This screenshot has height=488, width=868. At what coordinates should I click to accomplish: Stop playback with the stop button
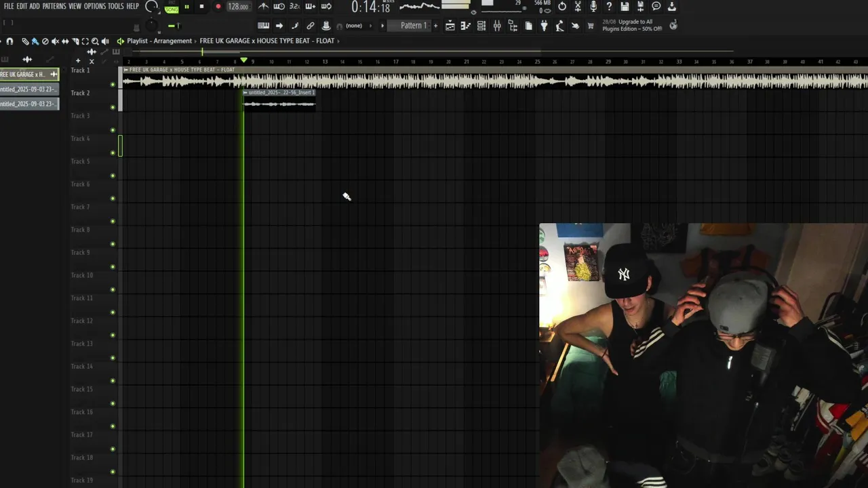tap(201, 7)
